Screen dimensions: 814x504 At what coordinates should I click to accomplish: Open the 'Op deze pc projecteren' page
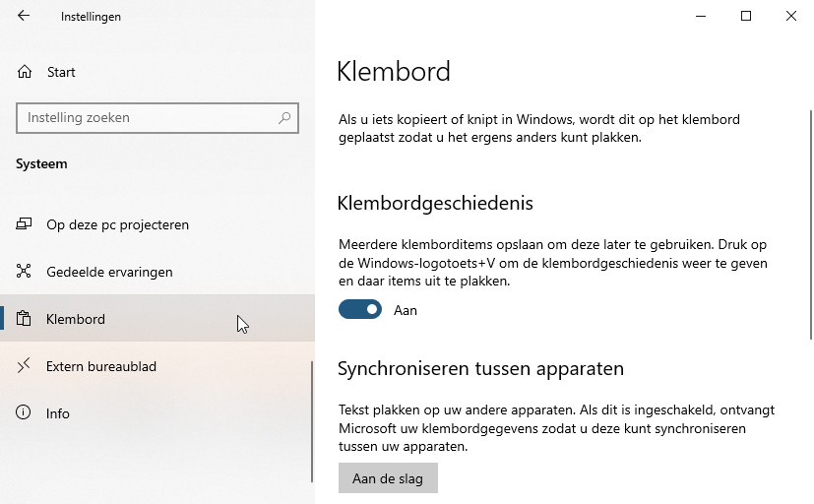pos(117,224)
